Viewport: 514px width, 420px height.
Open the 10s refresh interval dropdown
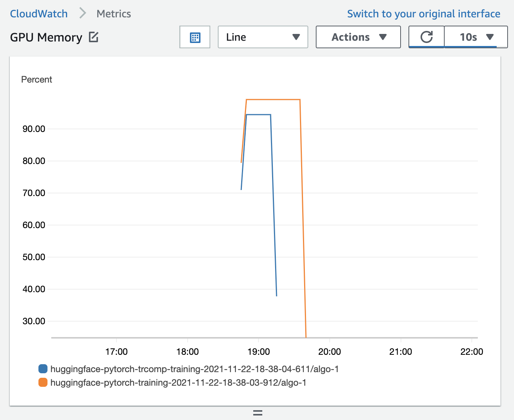click(476, 37)
